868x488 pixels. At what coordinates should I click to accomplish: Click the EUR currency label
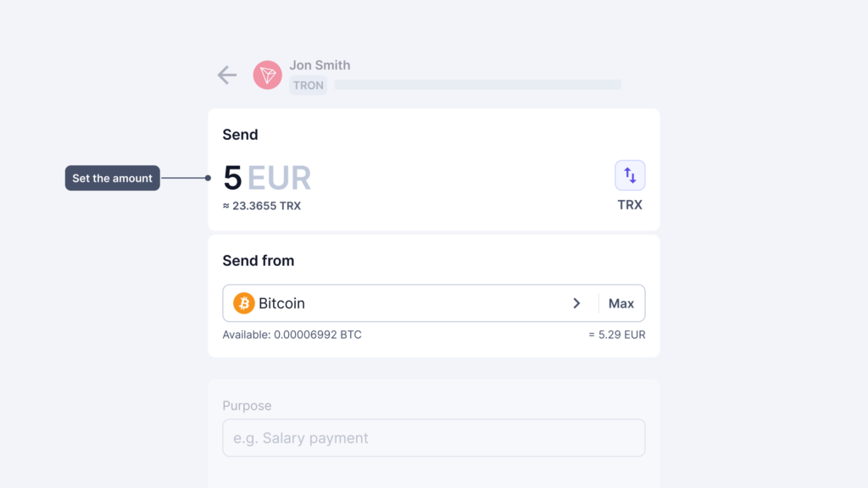pos(279,178)
